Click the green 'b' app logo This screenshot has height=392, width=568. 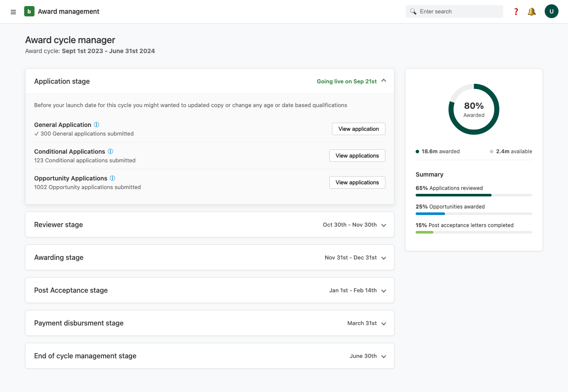(x=29, y=12)
